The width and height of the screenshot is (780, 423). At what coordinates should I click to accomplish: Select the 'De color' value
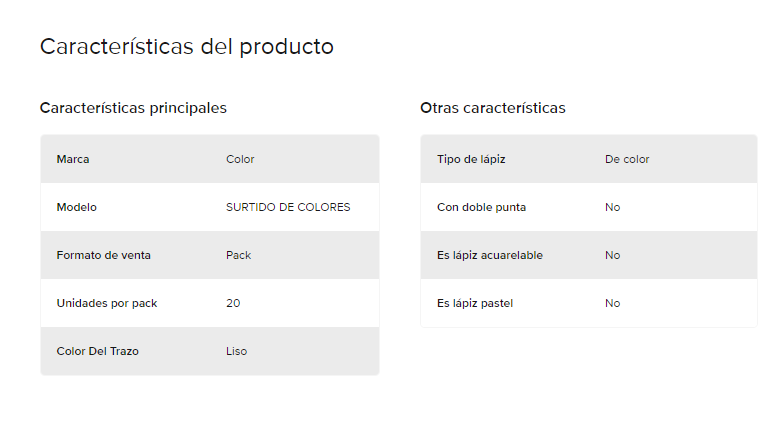click(x=627, y=159)
